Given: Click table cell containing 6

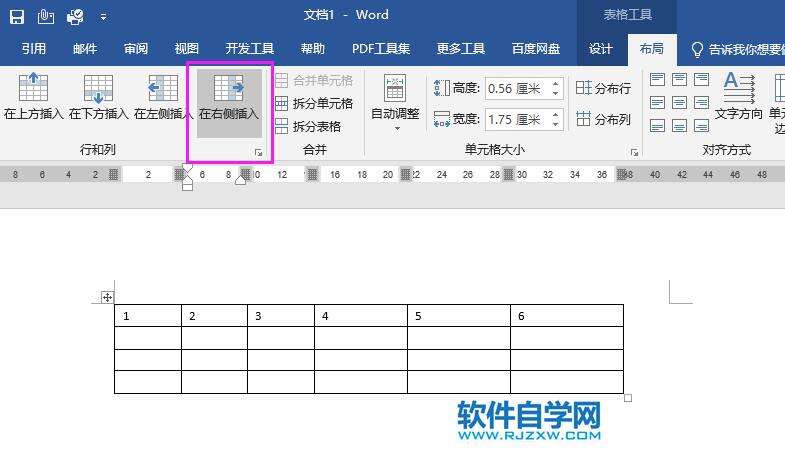Looking at the screenshot, I should (x=567, y=316).
